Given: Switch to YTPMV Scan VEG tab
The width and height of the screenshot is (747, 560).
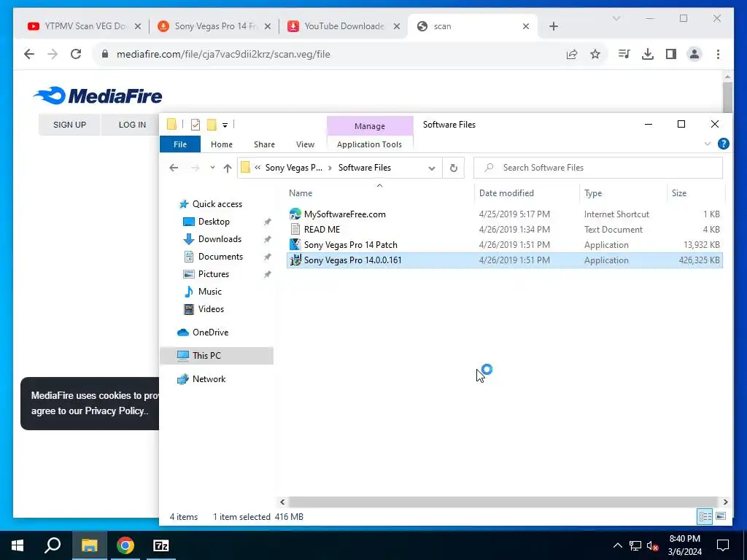Looking at the screenshot, I should click(85, 26).
